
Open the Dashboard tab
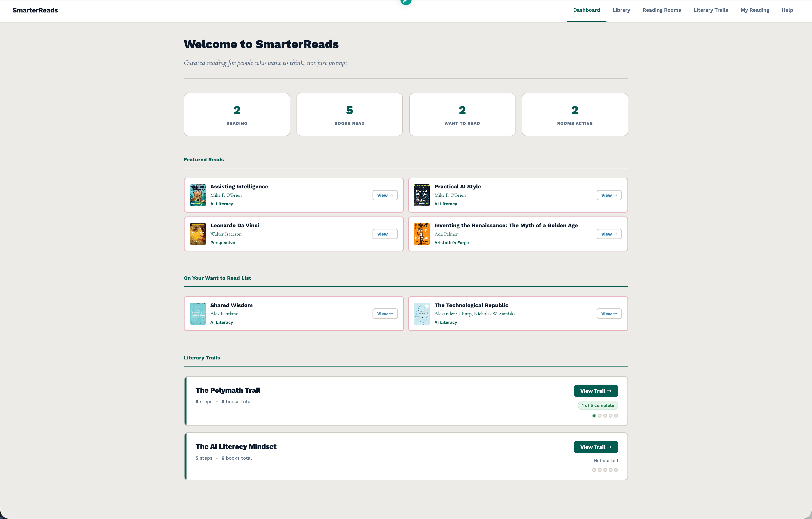pyautogui.click(x=586, y=10)
